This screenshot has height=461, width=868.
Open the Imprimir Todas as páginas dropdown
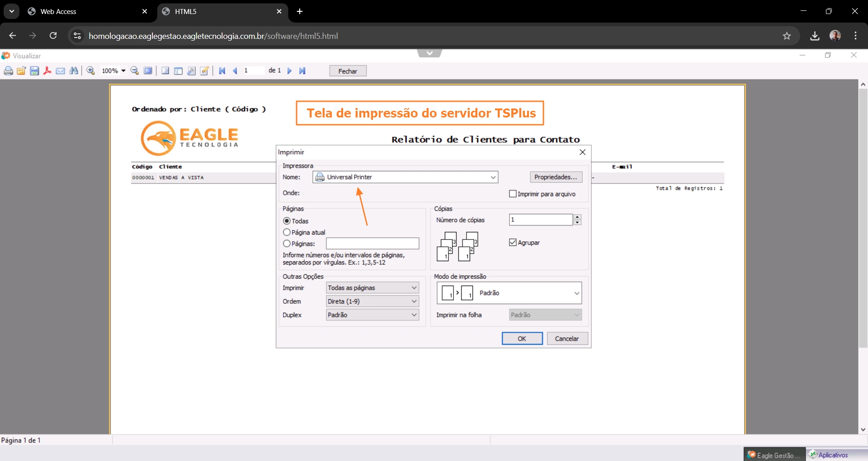[373, 288]
